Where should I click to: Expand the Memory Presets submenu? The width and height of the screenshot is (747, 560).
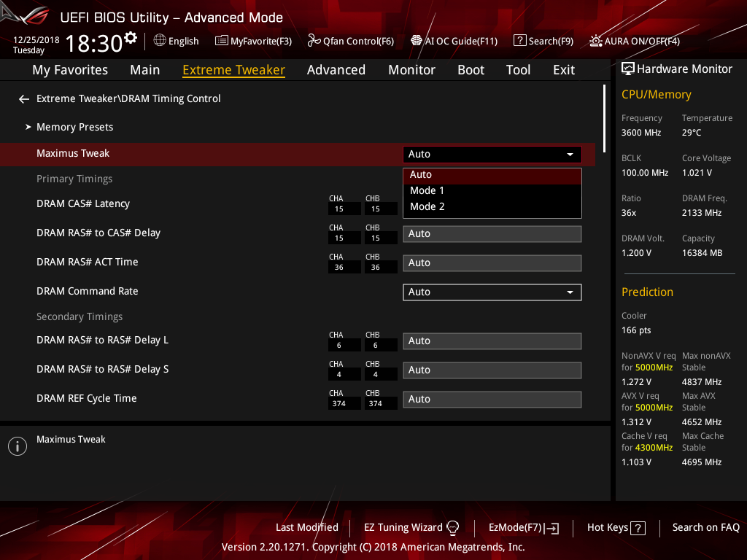[75, 127]
